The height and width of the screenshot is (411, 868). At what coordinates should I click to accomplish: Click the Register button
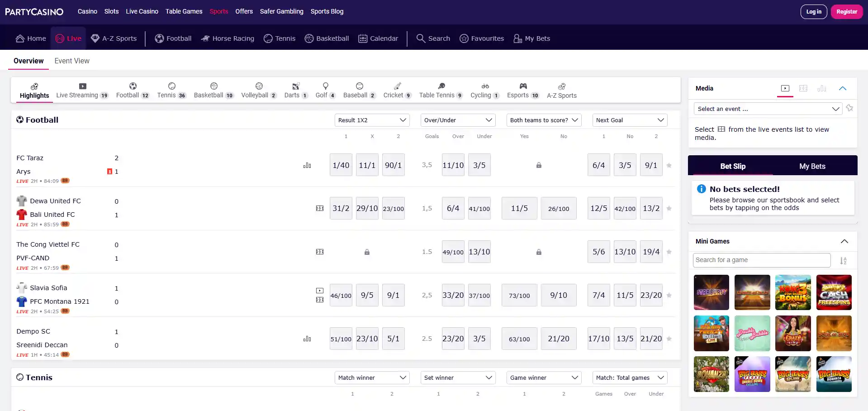pyautogui.click(x=847, y=12)
